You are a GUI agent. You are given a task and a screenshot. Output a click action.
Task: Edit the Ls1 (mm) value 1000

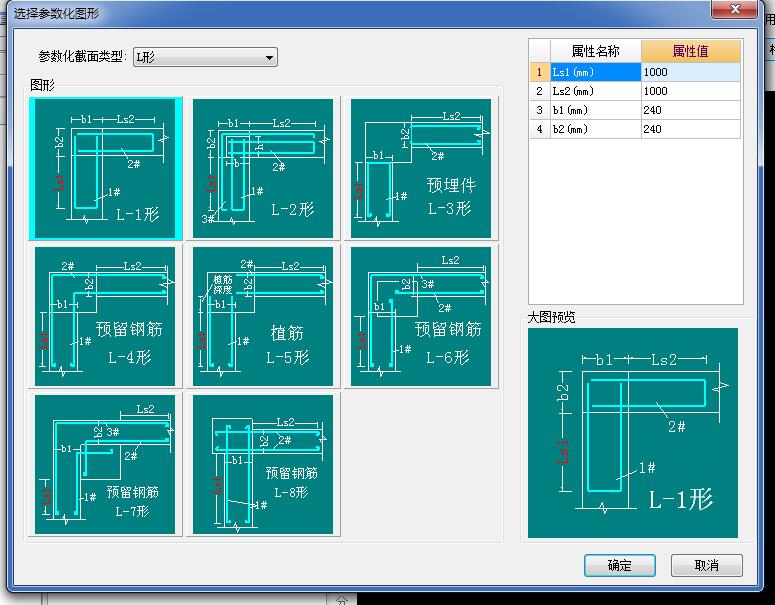coord(690,72)
